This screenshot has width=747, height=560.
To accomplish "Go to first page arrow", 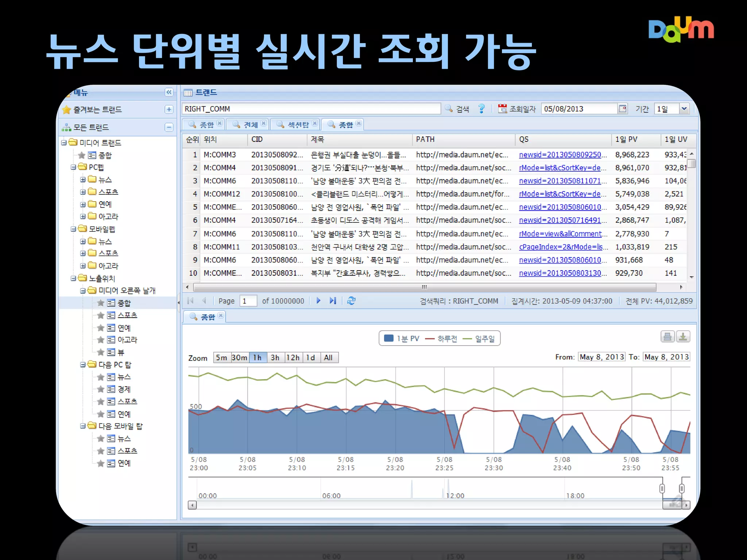I will (x=190, y=301).
